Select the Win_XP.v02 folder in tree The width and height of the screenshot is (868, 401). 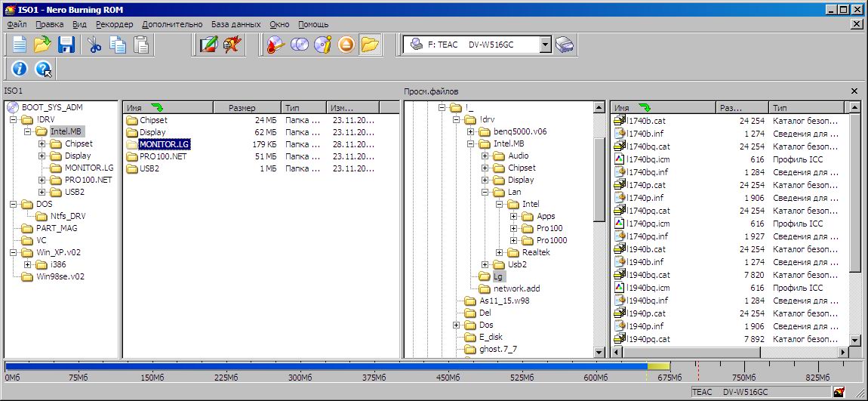pyautogui.click(x=57, y=252)
